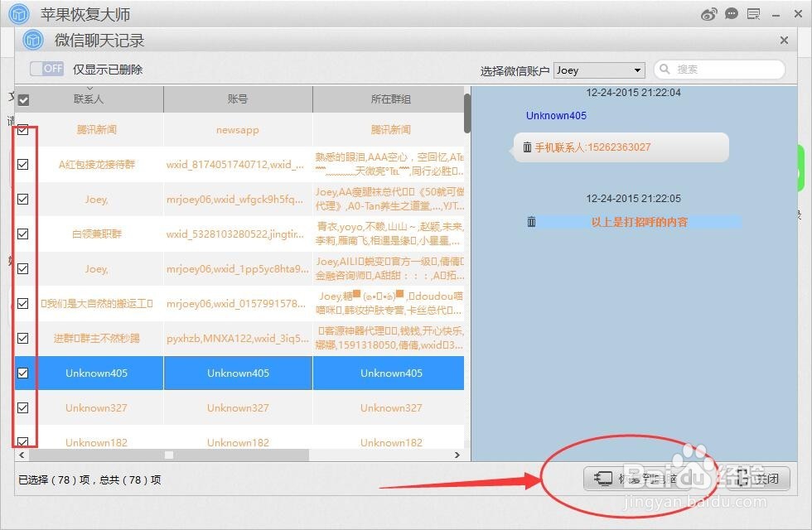Uncheck the 腾讯新闻 row checkbox
Image resolution: width=812 pixels, height=530 pixels.
[x=23, y=130]
